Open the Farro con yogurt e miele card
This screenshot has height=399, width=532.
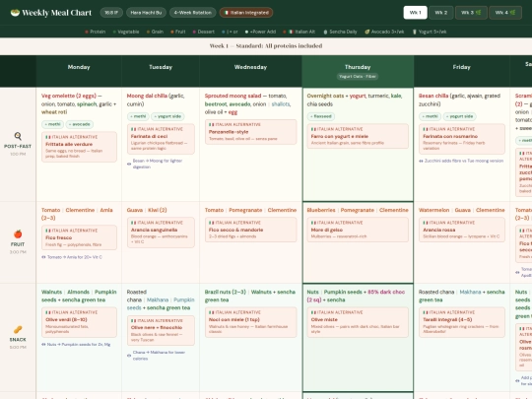[x=358, y=136]
